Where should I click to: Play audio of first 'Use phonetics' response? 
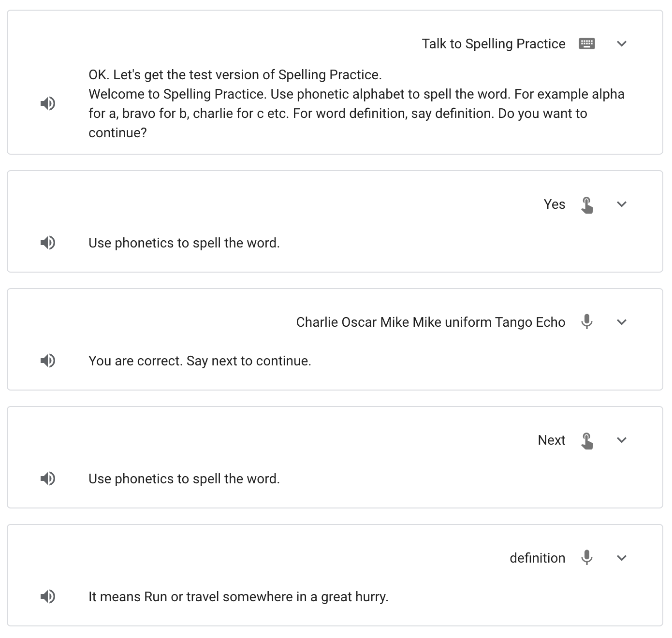click(48, 243)
